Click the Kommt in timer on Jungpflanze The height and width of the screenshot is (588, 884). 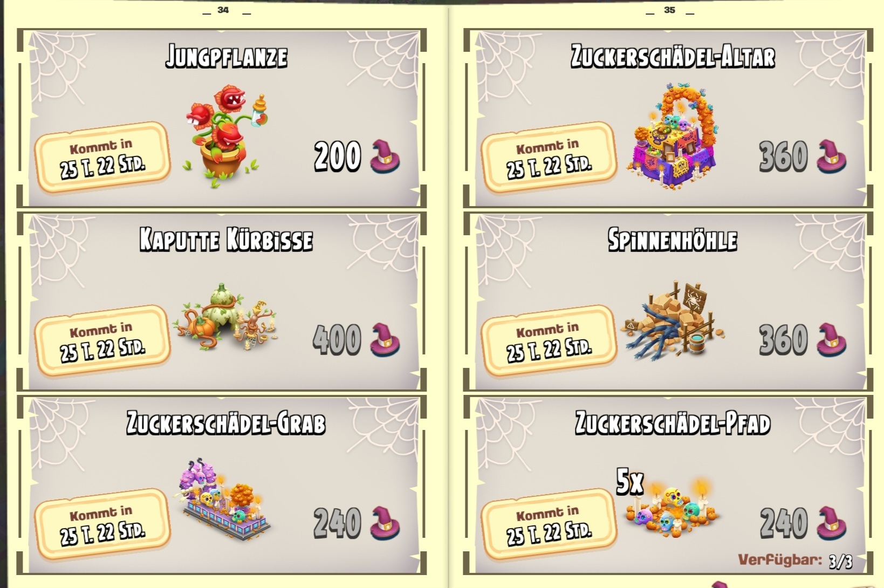click(102, 158)
